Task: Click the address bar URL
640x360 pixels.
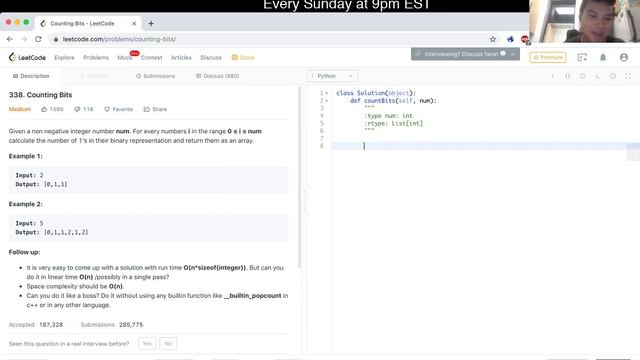Action: point(119,39)
